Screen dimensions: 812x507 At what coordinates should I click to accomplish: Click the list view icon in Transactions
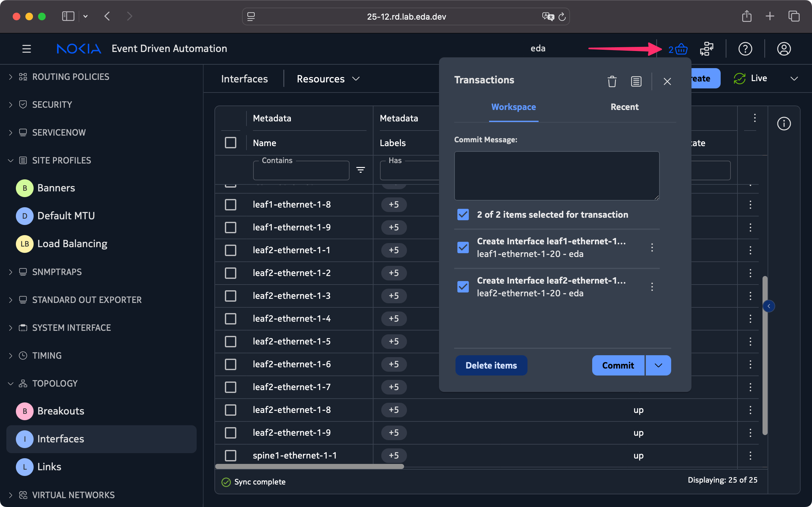pos(636,81)
